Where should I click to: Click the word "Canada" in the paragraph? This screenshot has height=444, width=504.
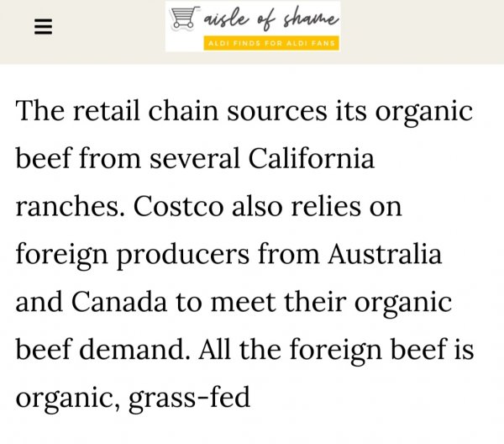point(113,303)
